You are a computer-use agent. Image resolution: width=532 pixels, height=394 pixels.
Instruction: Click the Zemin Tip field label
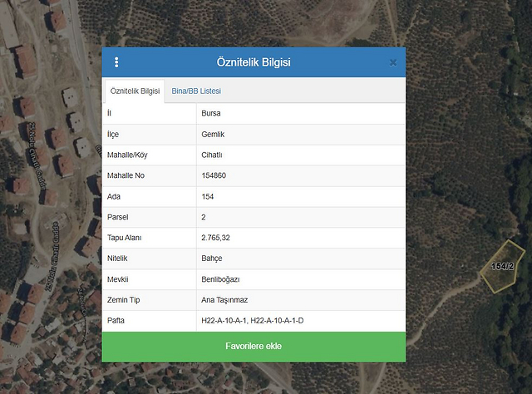coord(124,300)
